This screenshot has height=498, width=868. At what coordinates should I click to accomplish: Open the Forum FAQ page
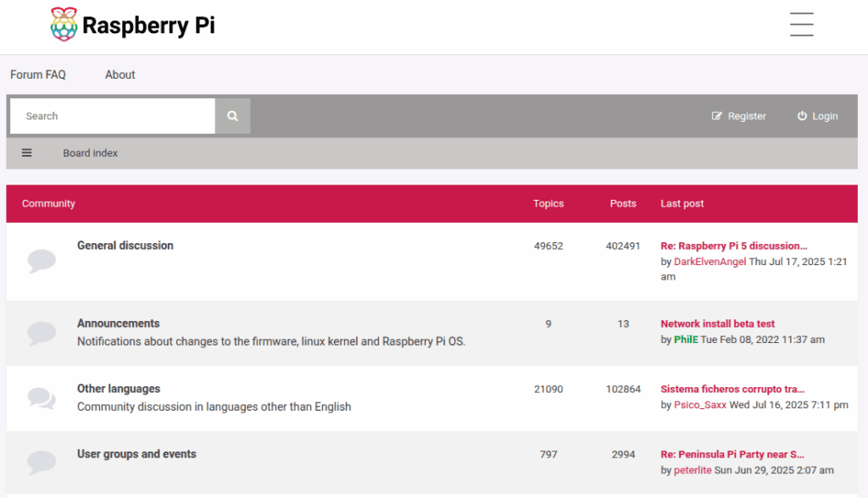[x=38, y=75]
